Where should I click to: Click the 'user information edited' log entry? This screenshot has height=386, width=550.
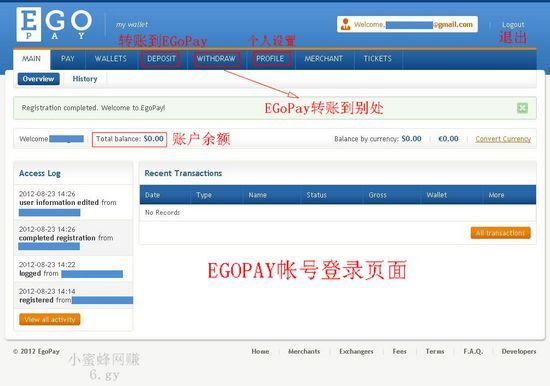[73, 203]
